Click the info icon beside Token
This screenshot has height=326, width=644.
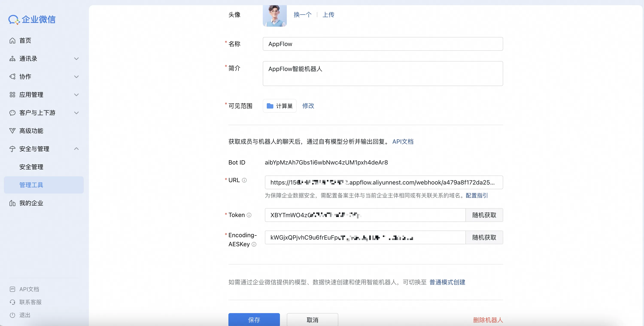249,215
